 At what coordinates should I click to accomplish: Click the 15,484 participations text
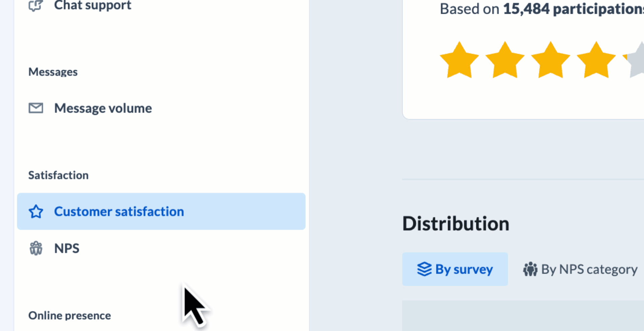click(573, 9)
